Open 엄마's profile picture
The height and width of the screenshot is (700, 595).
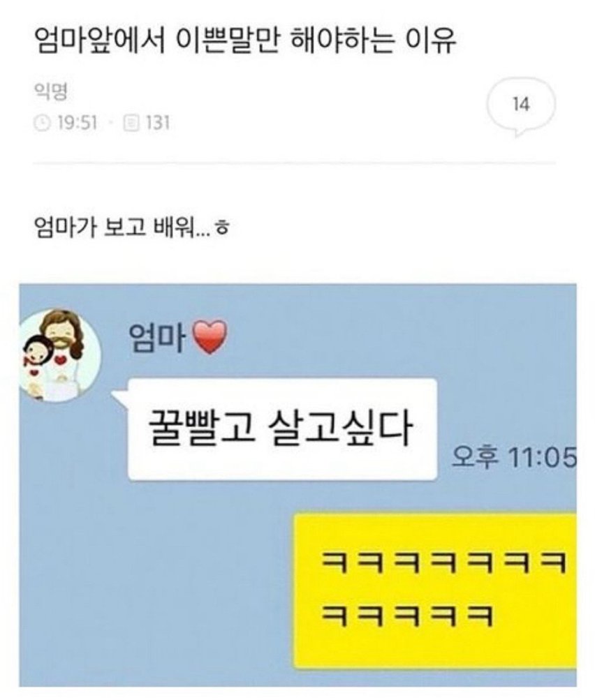tap(59, 355)
